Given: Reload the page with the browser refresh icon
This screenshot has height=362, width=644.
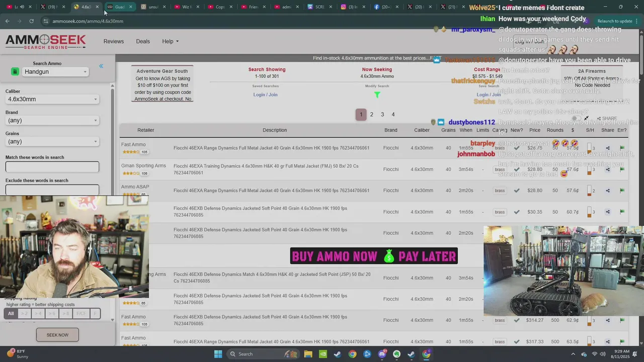Looking at the screenshot, I should coord(31,21).
